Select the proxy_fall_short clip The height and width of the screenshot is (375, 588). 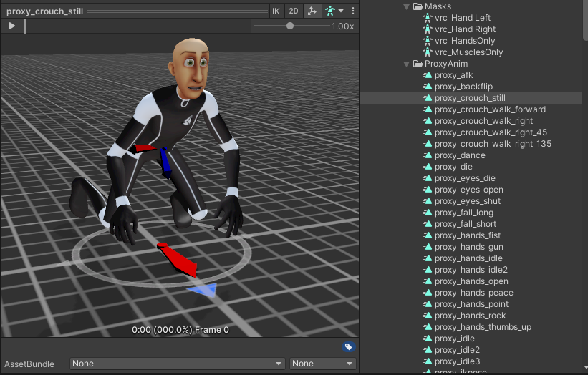466,224
